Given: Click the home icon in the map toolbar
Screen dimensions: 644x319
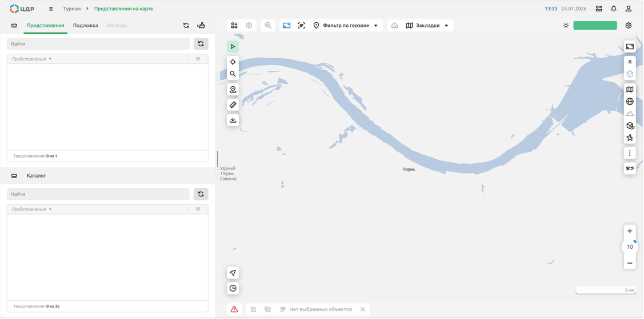Looking at the screenshot, I should coord(394,26).
